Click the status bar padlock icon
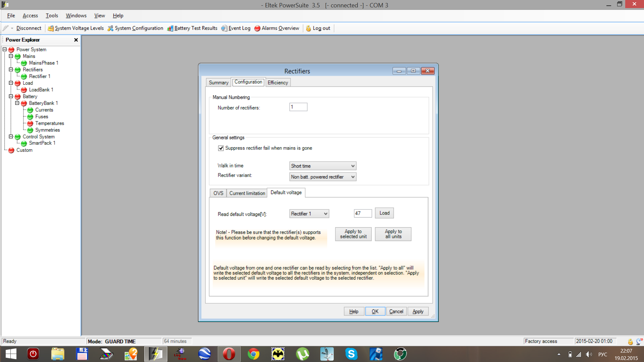 point(630,341)
